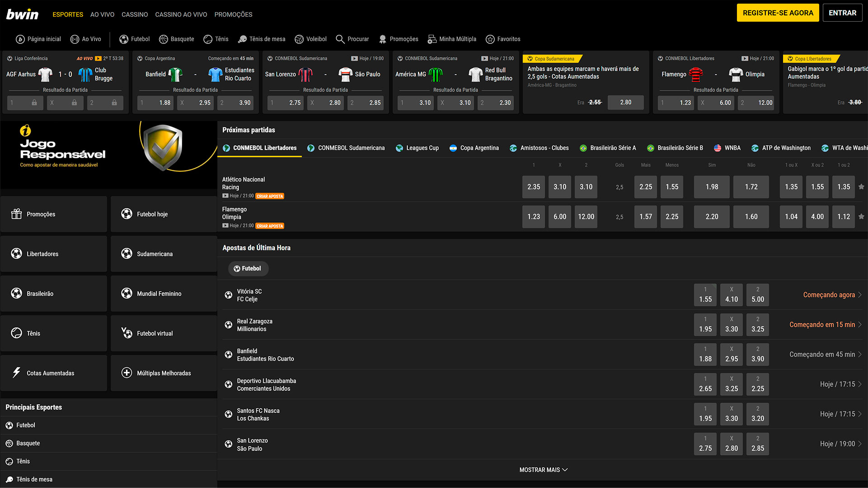Open the Promoções rosette icon in sports bar
This screenshot has height=488, width=868.
point(382,39)
